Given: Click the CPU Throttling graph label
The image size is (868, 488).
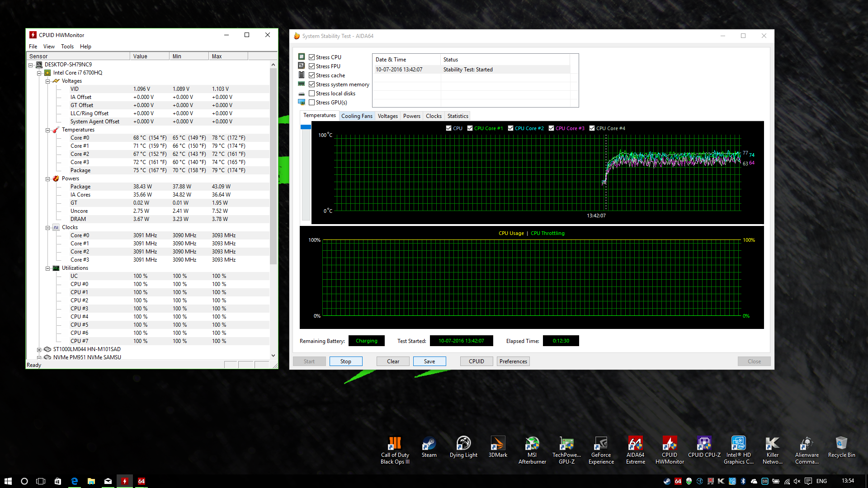Looking at the screenshot, I should [x=547, y=234].
